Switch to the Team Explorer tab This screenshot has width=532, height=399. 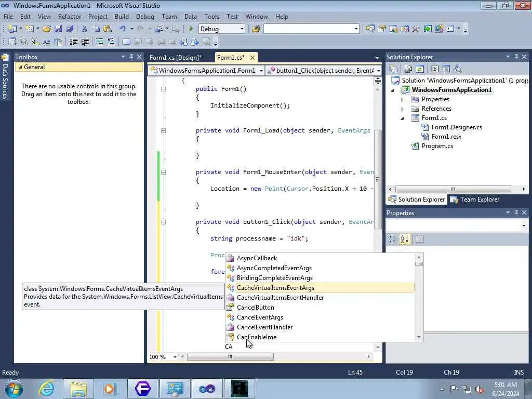click(x=475, y=199)
